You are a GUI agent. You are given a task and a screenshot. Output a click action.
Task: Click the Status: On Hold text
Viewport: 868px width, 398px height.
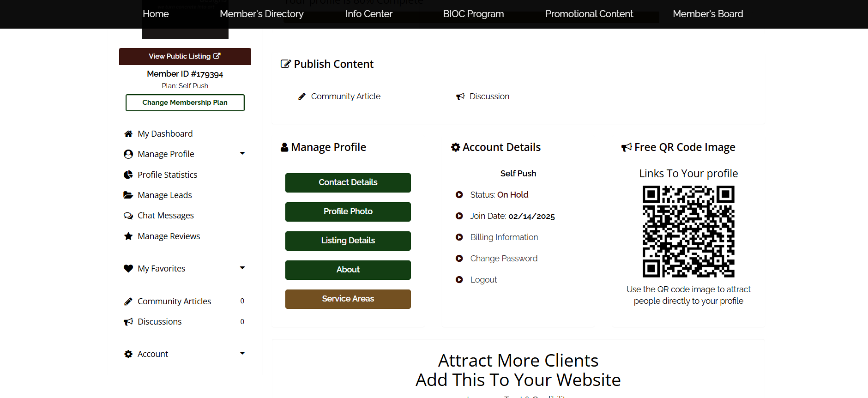[x=499, y=195]
